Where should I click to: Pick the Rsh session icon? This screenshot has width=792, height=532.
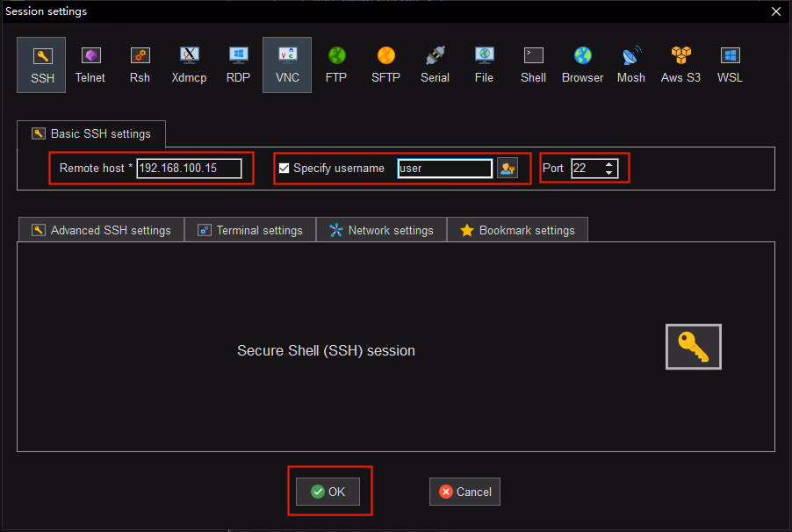tap(140, 65)
